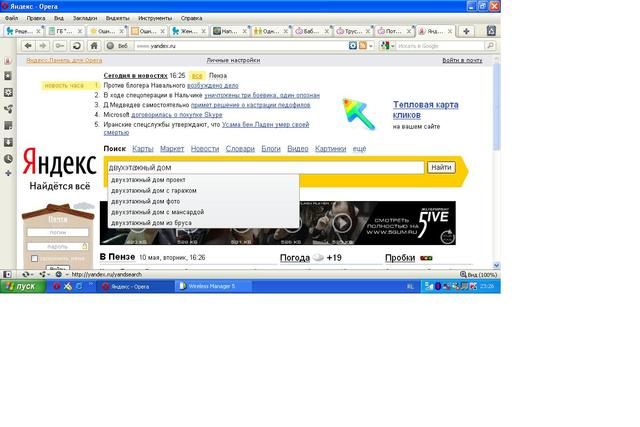Click the Найти search button
The width and height of the screenshot is (640, 427).
coord(441,167)
